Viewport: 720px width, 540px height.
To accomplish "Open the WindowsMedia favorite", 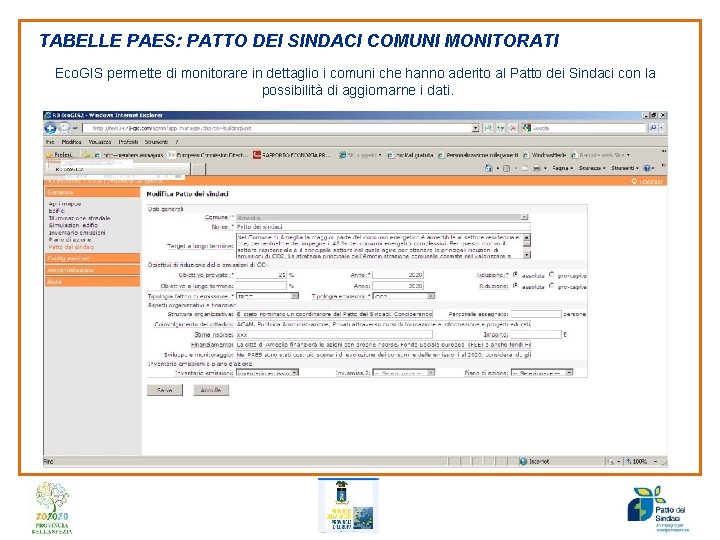I will (x=545, y=155).
